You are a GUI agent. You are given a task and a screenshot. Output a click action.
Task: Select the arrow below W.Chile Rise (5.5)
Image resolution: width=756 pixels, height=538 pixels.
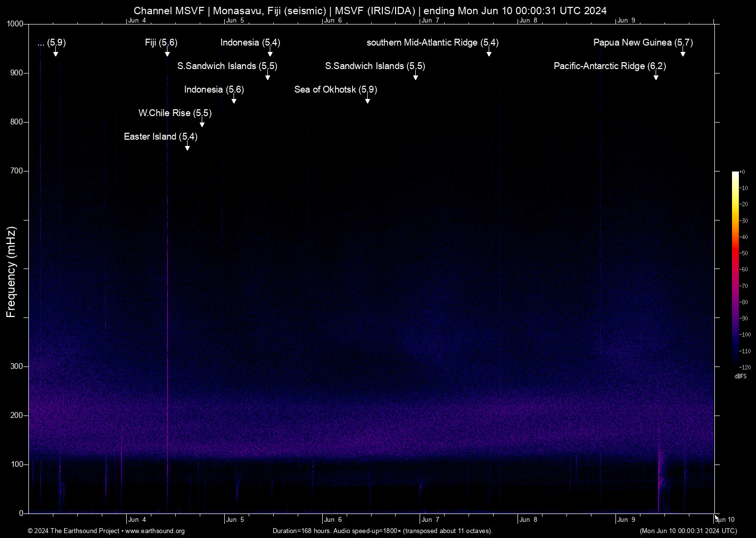(202, 123)
